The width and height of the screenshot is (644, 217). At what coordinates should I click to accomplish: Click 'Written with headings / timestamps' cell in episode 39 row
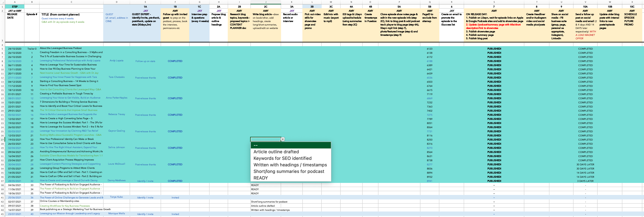tap(270, 210)
